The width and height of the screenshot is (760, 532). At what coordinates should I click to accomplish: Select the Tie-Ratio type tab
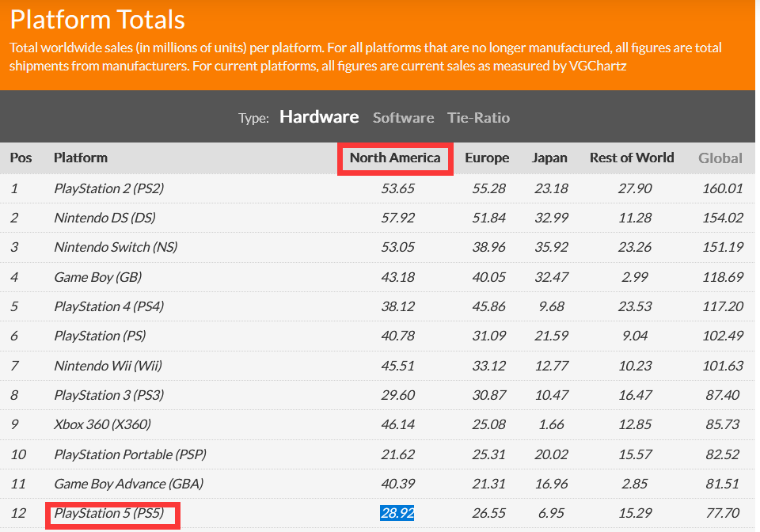click(478, 118)
